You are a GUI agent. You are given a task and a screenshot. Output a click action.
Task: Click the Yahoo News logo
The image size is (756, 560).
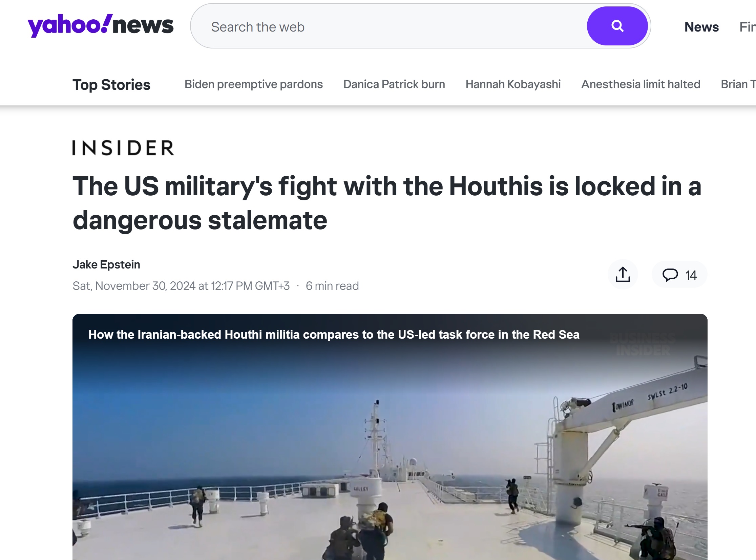[101, 25]
